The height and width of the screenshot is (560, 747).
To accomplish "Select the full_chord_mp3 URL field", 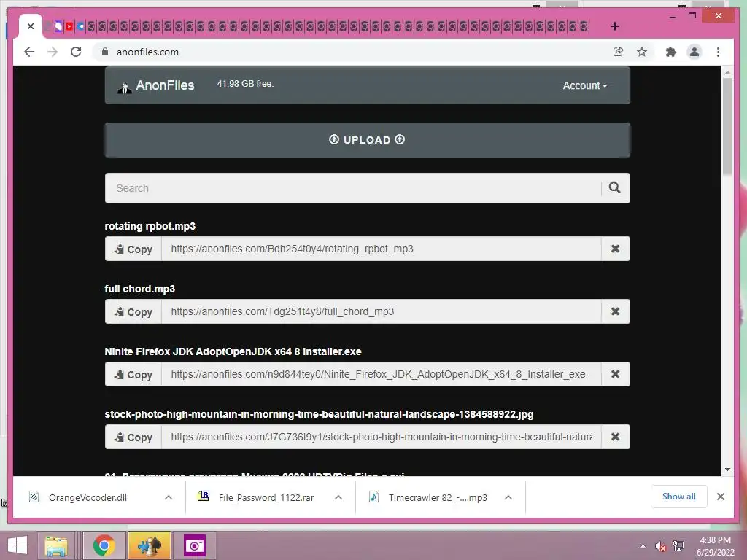I will point(381,312).
